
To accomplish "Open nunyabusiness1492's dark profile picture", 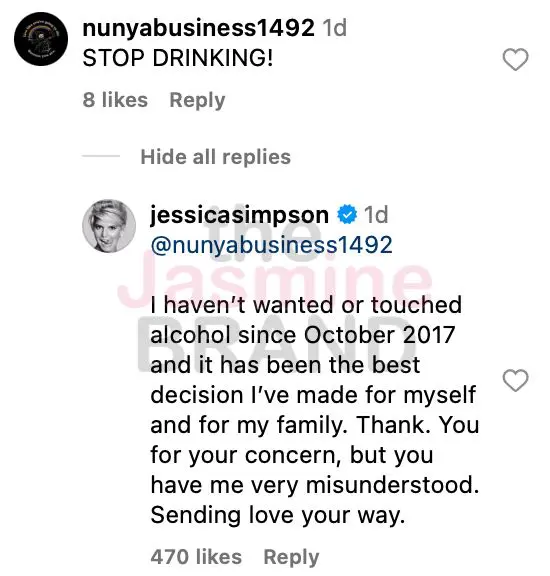I will [x=41, y=39].
